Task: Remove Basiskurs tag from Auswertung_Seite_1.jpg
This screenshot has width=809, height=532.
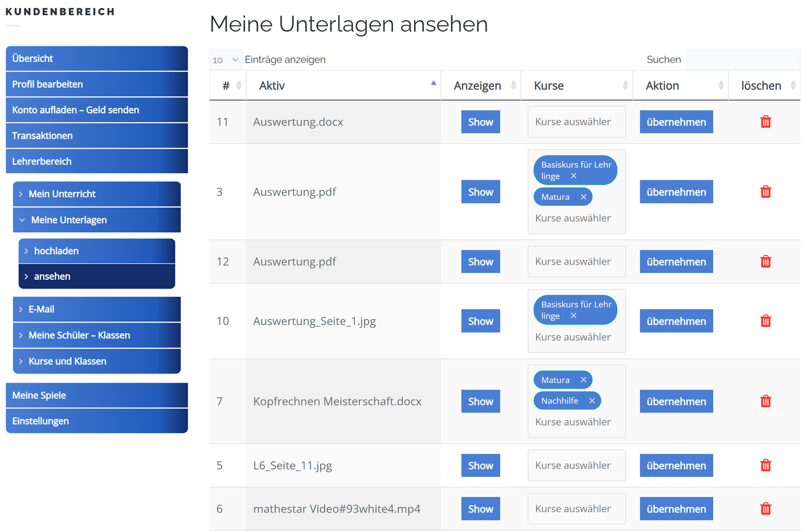Action: click(x=573, y=316)
